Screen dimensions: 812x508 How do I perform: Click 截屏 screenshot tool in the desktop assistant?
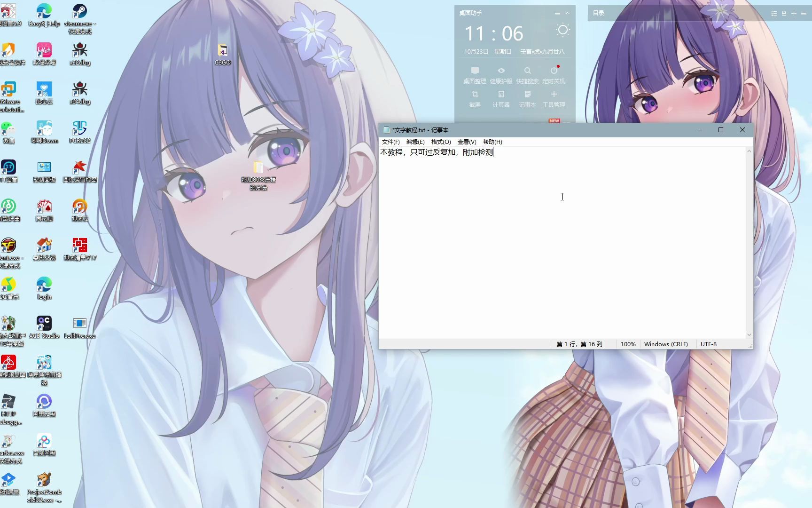(475, 99)
